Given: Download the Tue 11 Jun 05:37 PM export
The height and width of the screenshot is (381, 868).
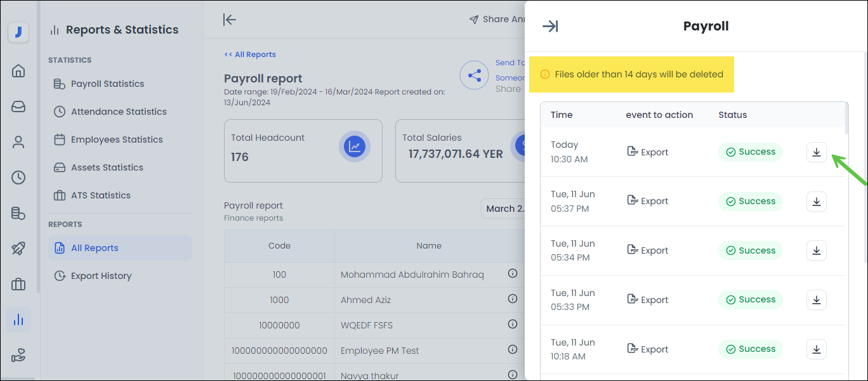Looking at the screenshot, I should [x=816, y=201].
